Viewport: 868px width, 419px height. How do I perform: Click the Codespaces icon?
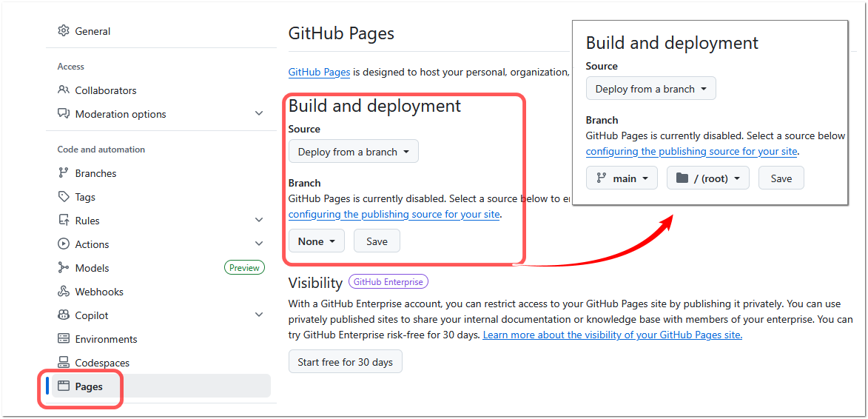pyautogui.click(x=64, y=363)
